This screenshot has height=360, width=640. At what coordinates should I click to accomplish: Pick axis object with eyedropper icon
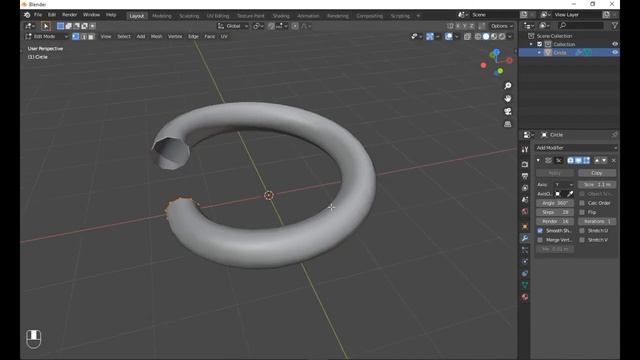pyautogui.click(x=570, y=194)
